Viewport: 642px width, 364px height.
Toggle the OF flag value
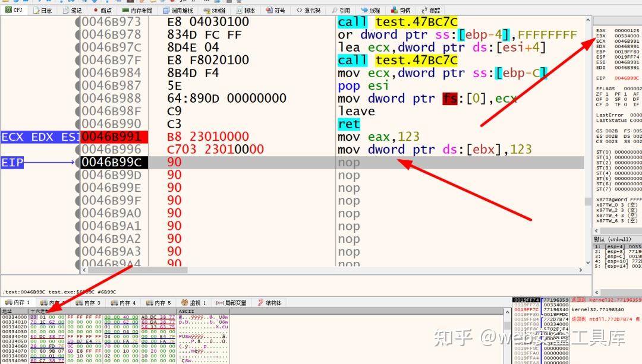607,99
